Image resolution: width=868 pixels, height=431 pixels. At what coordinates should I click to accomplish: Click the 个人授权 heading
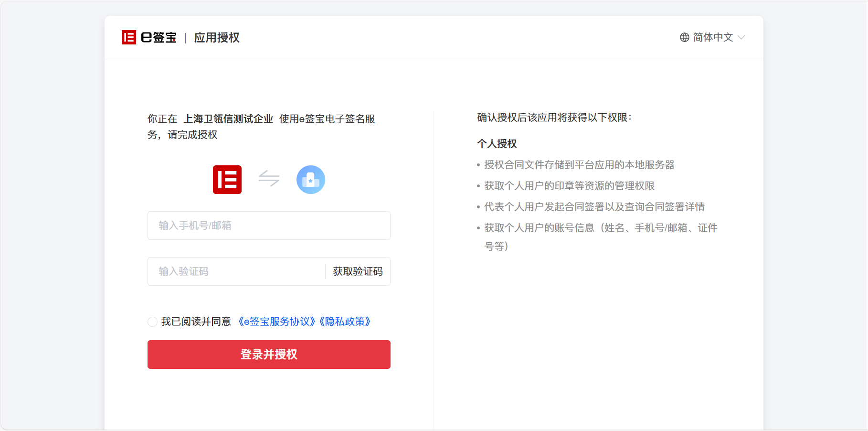tap(497, 144)
